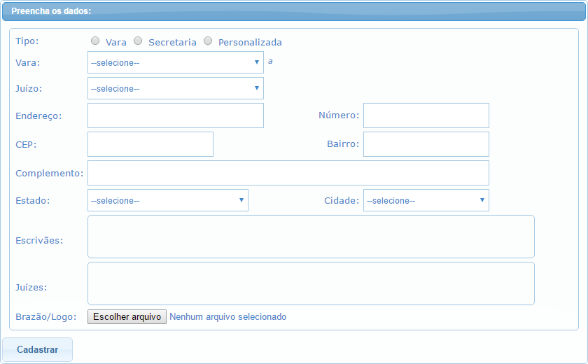Choose the Secretaria radio button
588x364 pixels.
[x=138, y=41]
